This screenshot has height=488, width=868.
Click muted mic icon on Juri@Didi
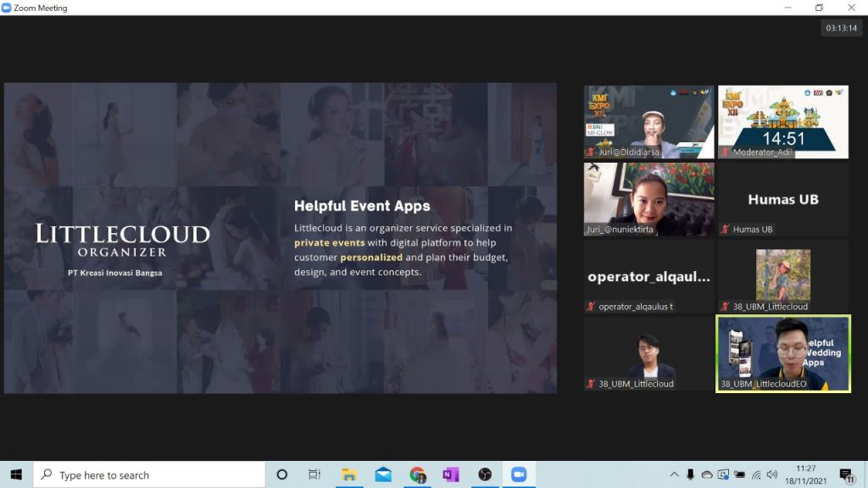(591, 152)
